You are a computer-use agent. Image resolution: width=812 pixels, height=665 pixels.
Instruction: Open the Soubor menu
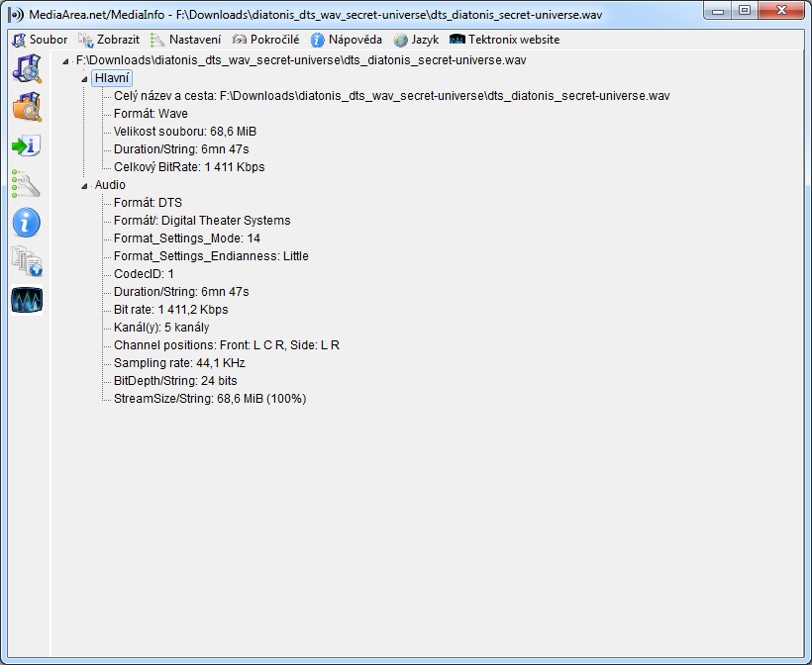pyautogui.click(x=40, y=40)
